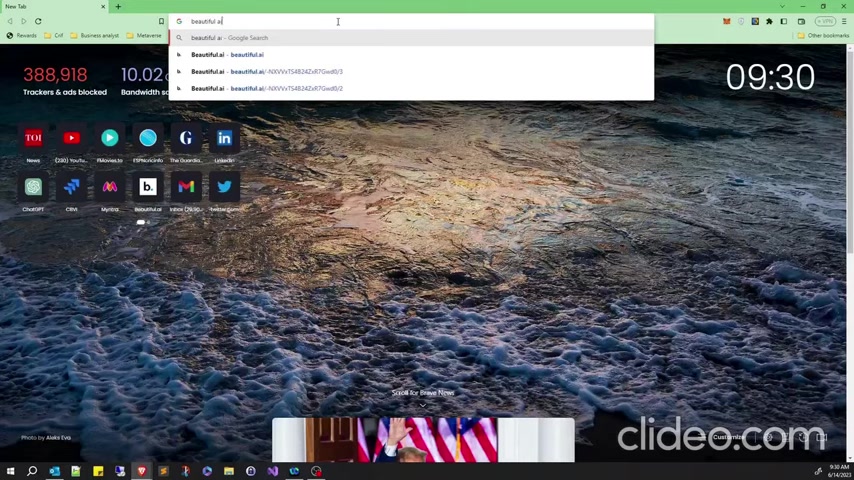Open Sublime Text from the taskbar

click(163, 471)
